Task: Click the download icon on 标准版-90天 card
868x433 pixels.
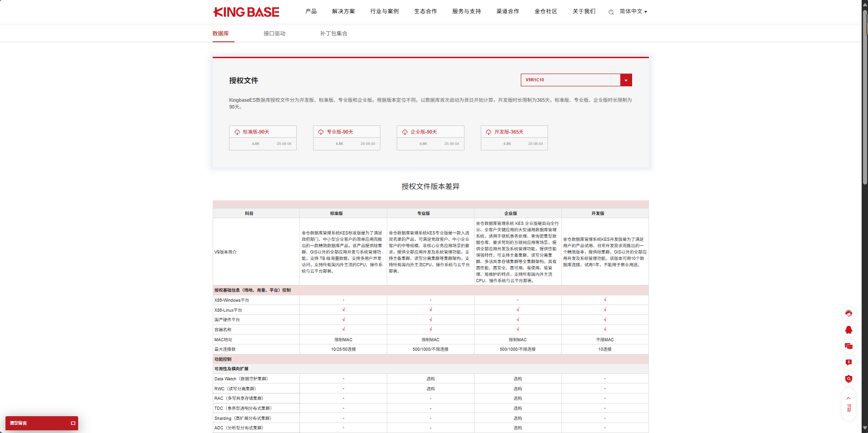Action: [237, 132]
